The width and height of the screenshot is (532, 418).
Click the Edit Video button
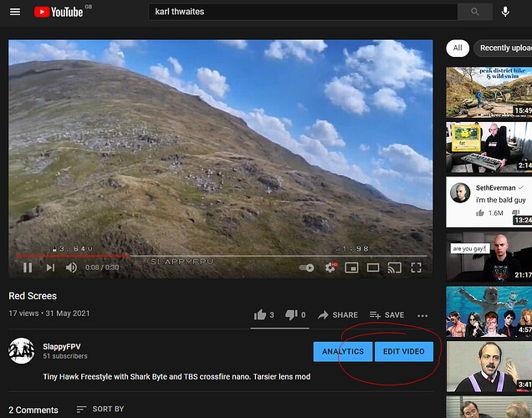click(404, 352)
